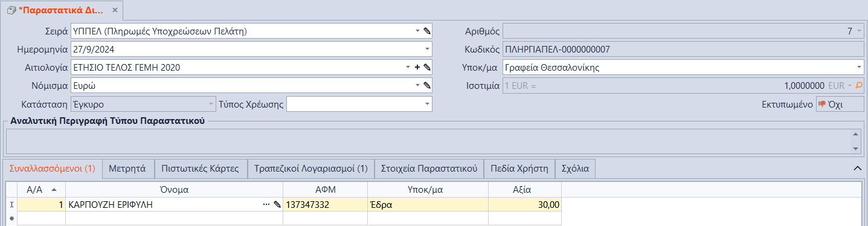This screenshot has width=868, height=226.
Task: Open the Ημερομηνία date picker dropdown
Action: pyautogui.click(x=426, y=49)
